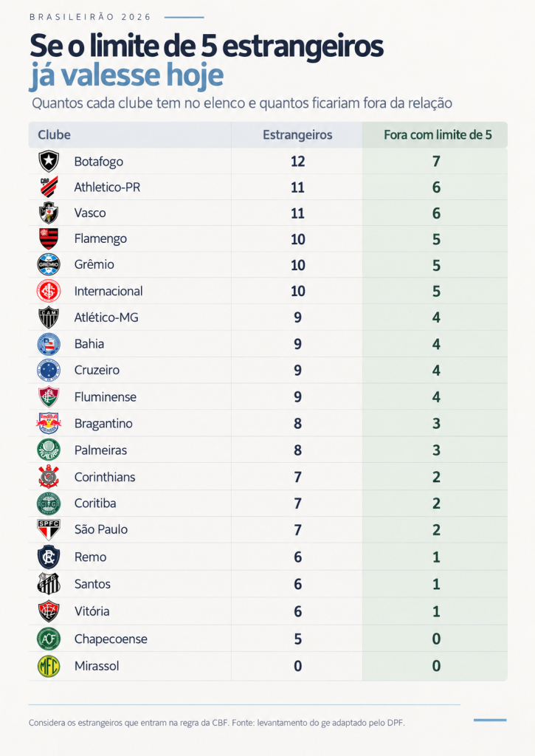Click the Palmeiras club name

tap(101, 450)
